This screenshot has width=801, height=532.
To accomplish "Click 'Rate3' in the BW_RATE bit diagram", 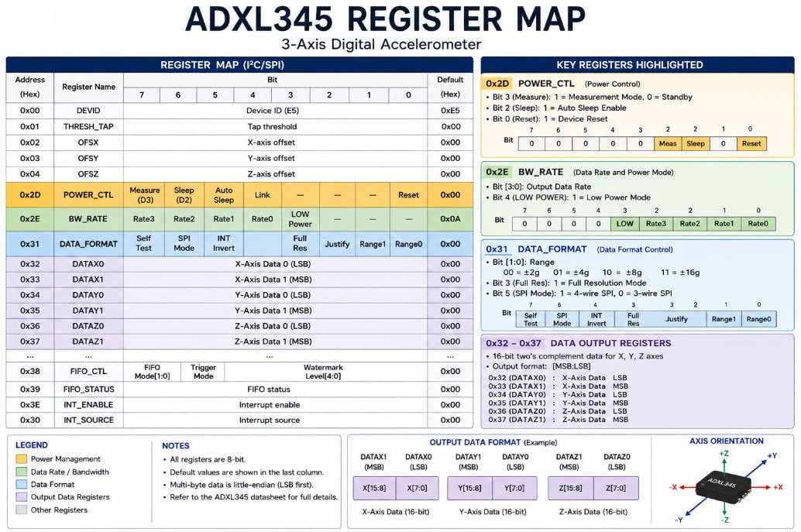I will tap(656, 223).
